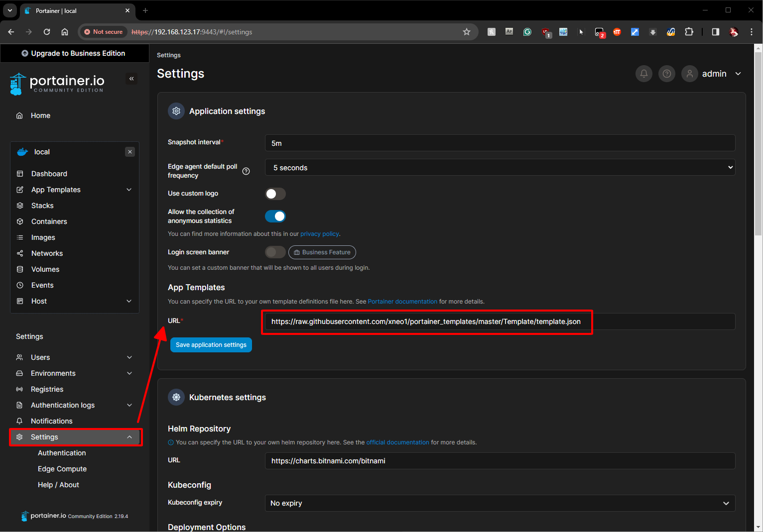This screenshot has height=532, width=763.
Task: Click the Images list icon
Action: coord(20,237)
